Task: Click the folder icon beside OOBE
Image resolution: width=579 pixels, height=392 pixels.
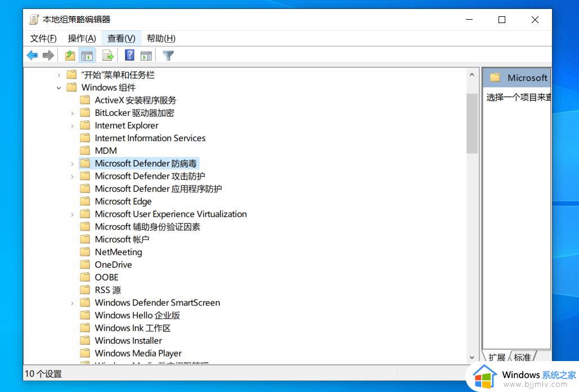Action: (x=86, y=277)
